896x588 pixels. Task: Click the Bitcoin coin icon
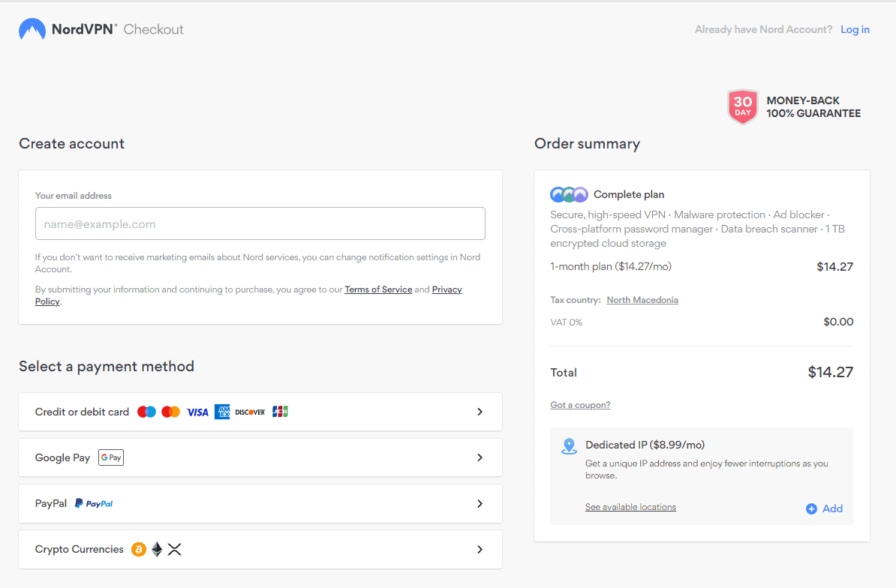click(x=139, y=549)
